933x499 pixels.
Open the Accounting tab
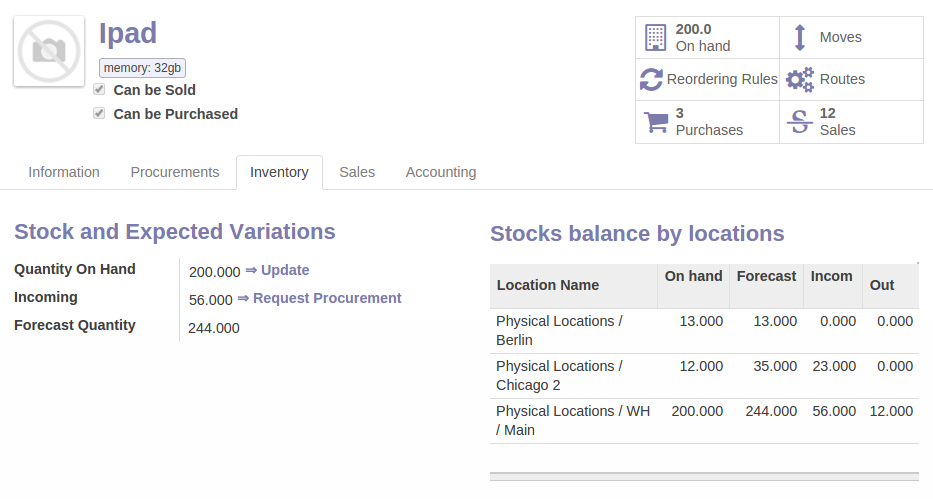(x=441, y=172)
